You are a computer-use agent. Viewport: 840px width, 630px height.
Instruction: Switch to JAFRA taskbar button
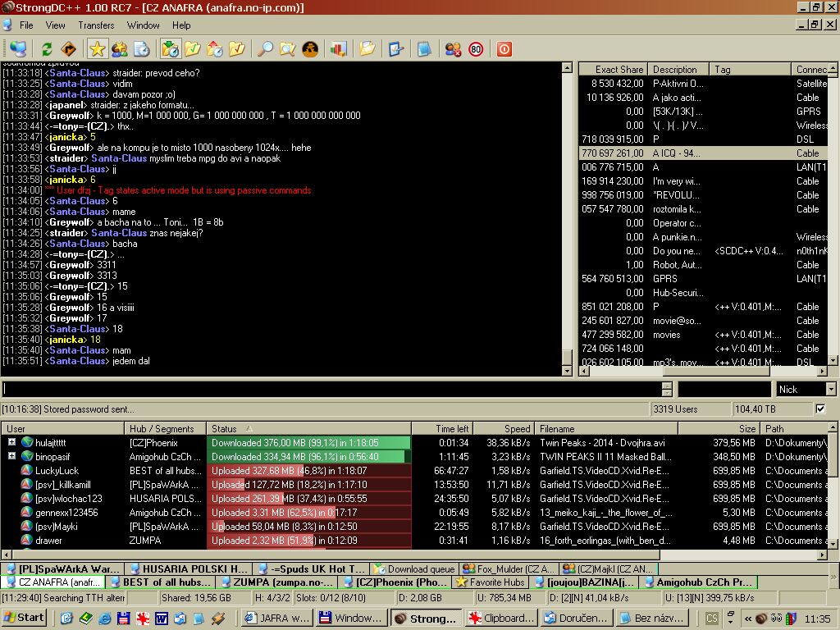[x=277, y=619]
